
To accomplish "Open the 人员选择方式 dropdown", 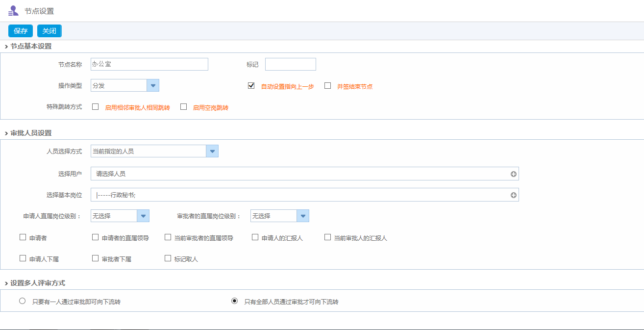I will pyautogui.click(x=212, y=151).
